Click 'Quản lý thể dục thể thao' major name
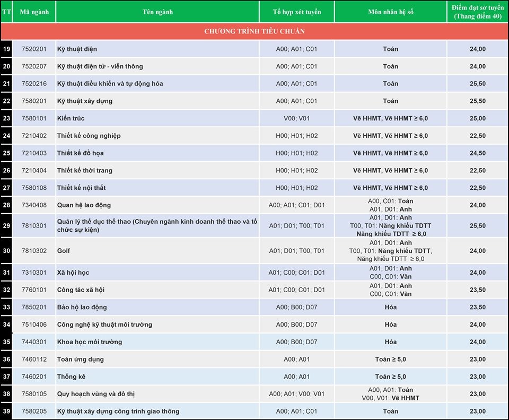Screen dimensions: 509x420 click(x=157, y=225)
